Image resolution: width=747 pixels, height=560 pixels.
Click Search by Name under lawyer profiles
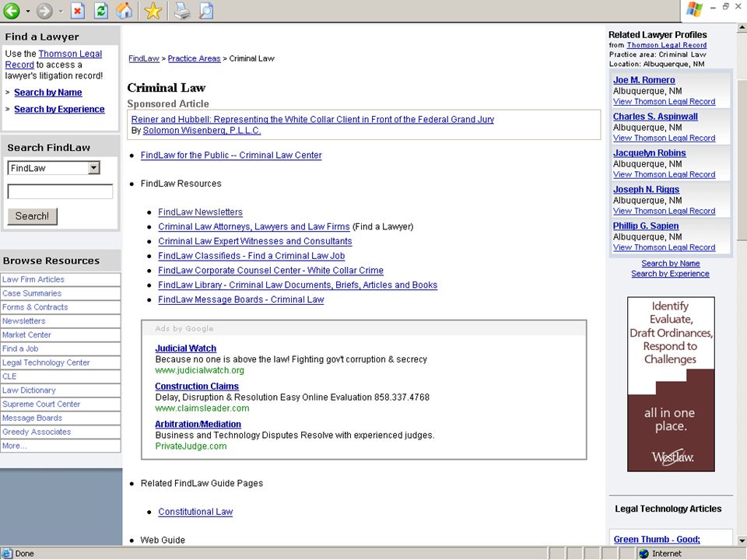point(670,264)
